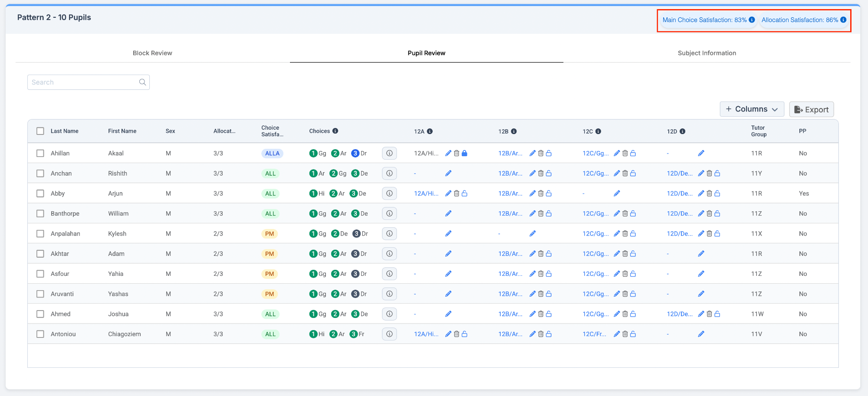Edit 12C allocation for Abby

[617, 193]
